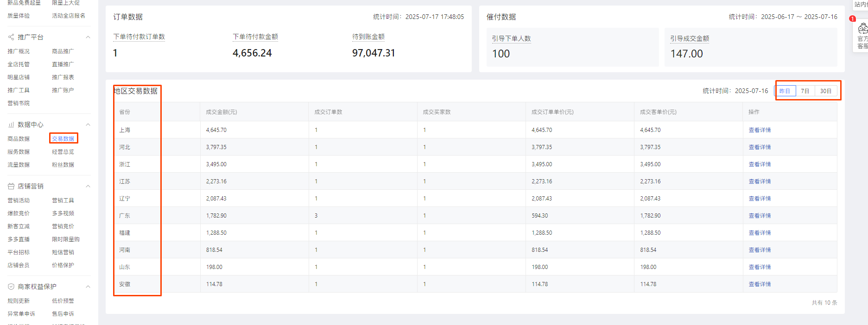Go to 商品数据 menu item
The height and width of the screenshot is (325, 868).
coord(19,139)
